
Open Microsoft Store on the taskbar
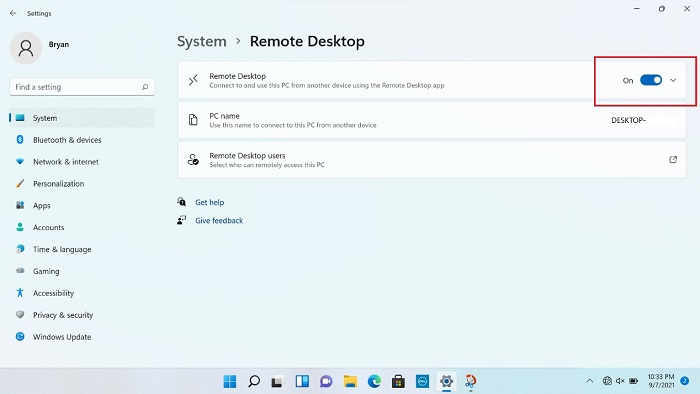point(398,381)
